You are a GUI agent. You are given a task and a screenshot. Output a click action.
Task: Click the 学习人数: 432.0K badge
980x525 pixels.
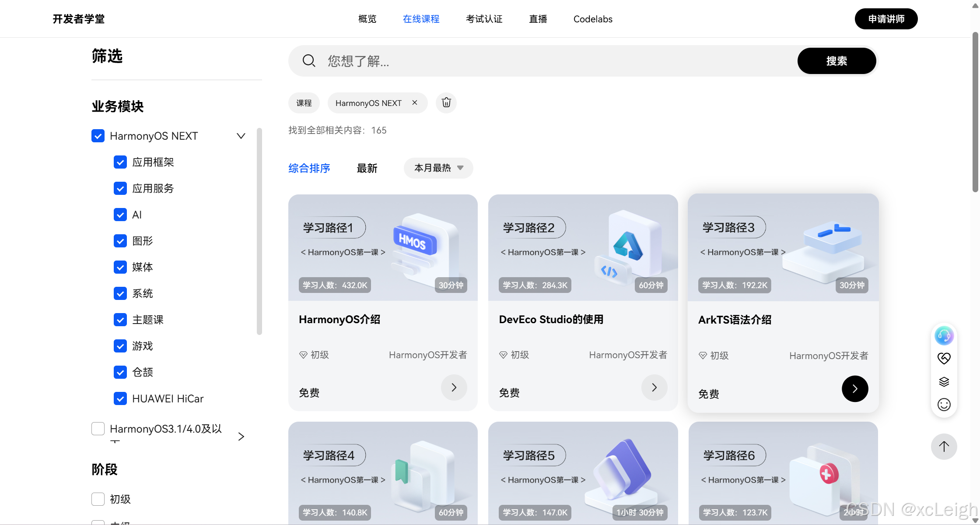click(335, 285)
